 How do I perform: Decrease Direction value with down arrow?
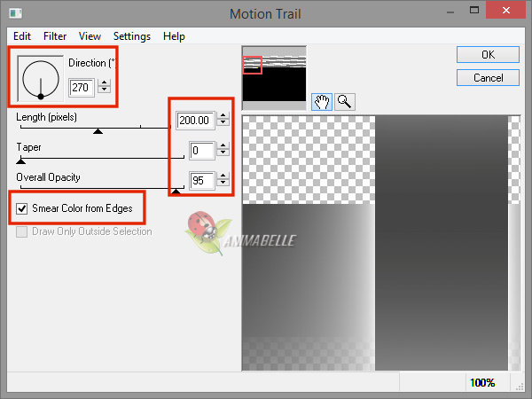(104, 90)
